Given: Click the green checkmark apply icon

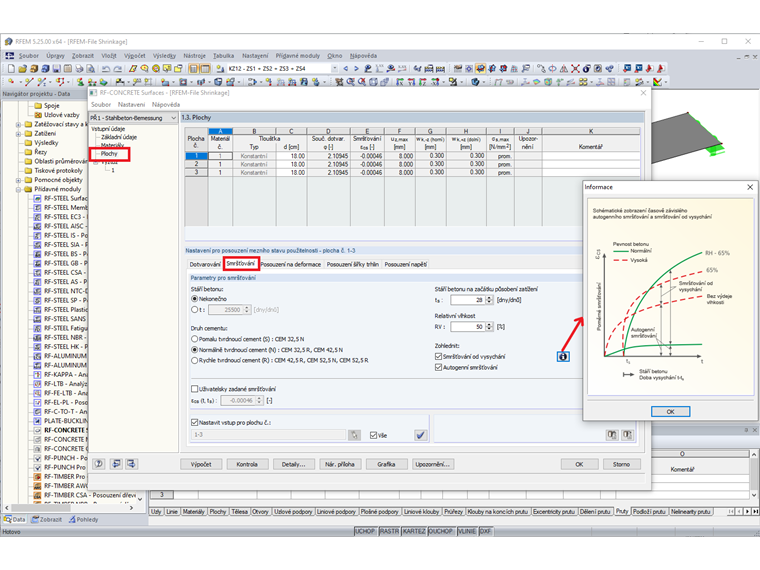Looking at the screenshot, I should point(421,435).
